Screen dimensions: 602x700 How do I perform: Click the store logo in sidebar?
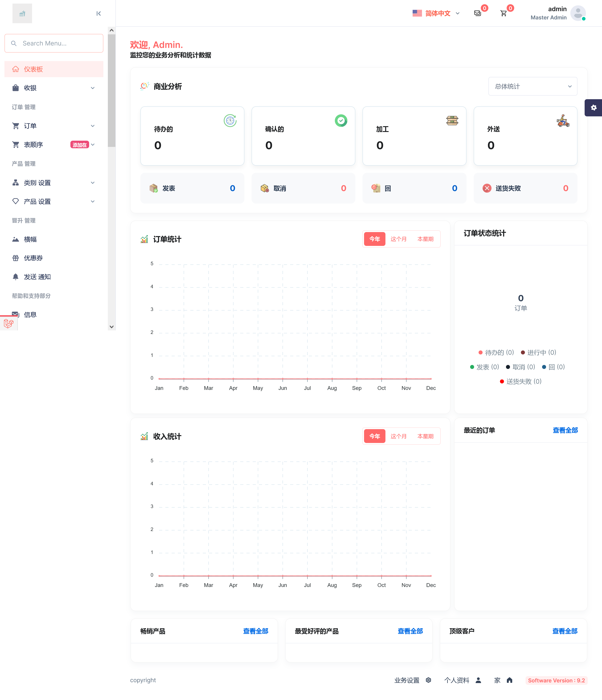[x=22, y=14]
